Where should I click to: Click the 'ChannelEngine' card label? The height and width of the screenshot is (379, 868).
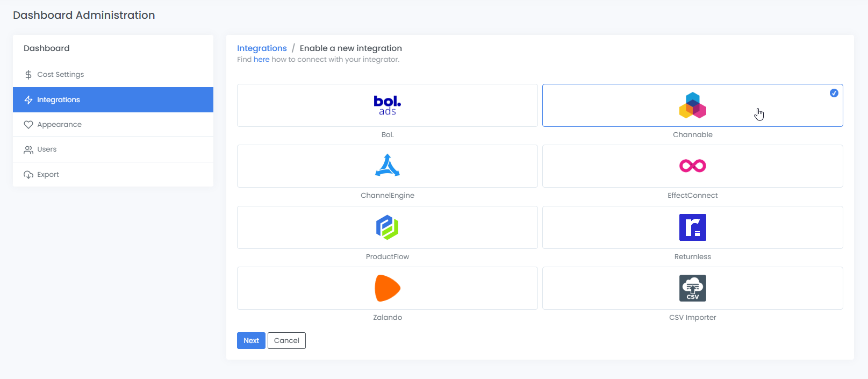388,196
